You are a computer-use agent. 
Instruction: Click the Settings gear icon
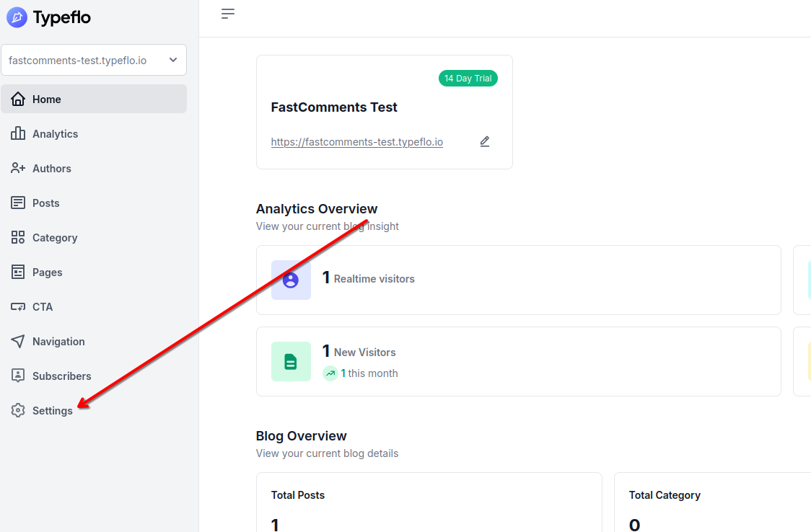[x=18, y=410]
